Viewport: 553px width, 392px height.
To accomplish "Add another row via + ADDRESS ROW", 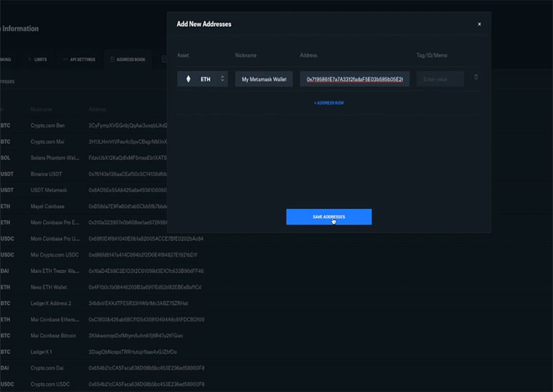I will pos(329,103).
